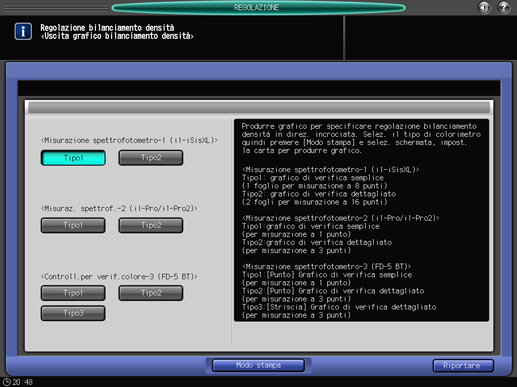The width and height of the screenshot is (517, 387).
Task: Click the Riportare return button
Action: tap(463, 366)
